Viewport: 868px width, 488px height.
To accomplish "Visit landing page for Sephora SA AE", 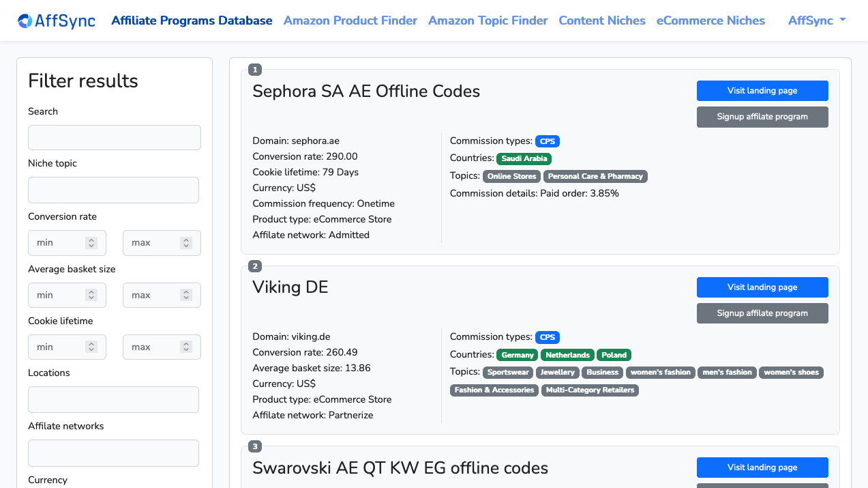I will pyautogui.click(x=762, y=91).
